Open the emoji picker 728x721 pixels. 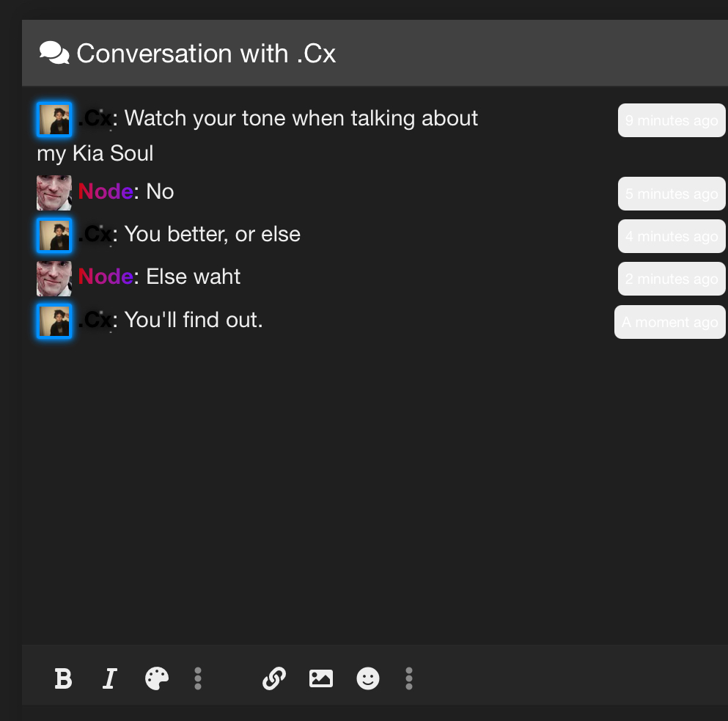pos(368,679)
